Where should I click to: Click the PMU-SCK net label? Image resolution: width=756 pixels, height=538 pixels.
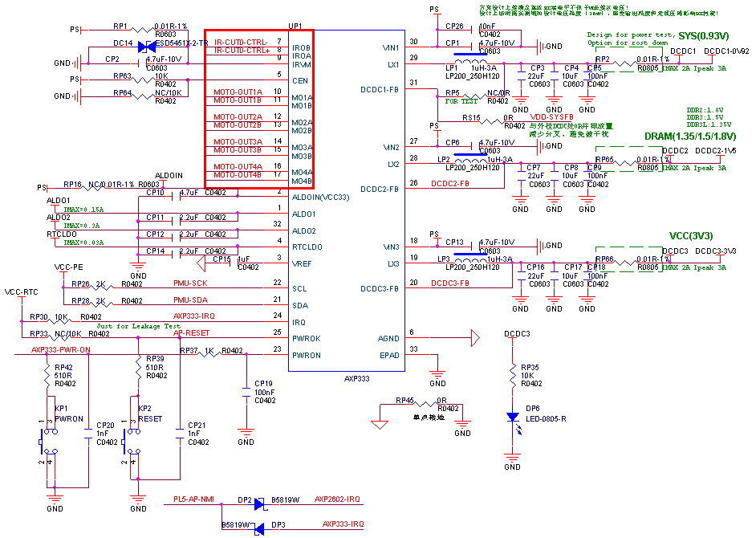click(190, 283)
